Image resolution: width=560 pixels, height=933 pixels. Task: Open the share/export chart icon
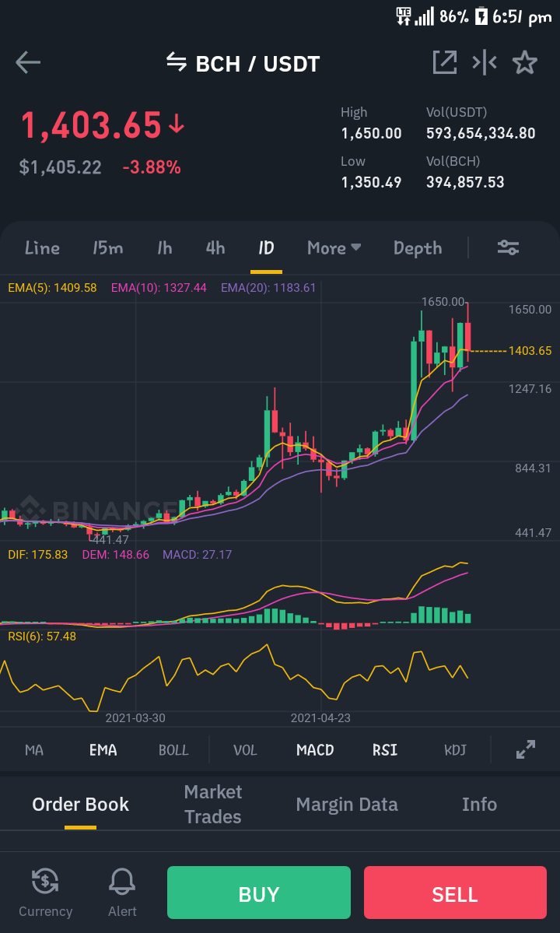pos(445,62)
